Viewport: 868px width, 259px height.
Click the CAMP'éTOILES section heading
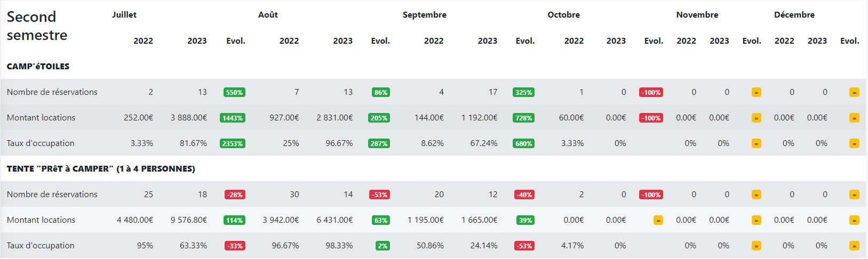(x=38, y=67)
